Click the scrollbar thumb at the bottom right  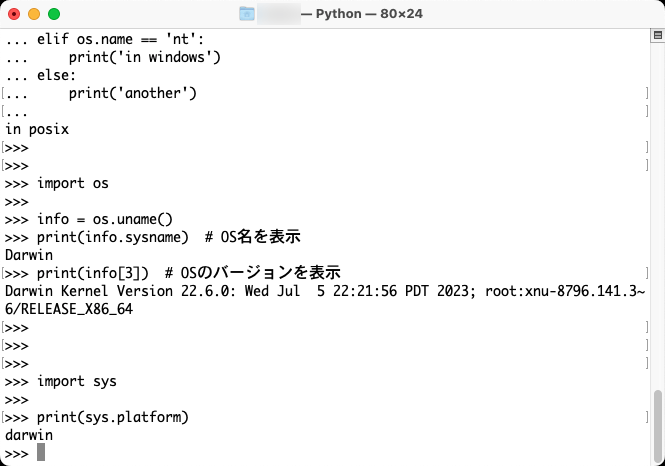[x=657, y=427]
